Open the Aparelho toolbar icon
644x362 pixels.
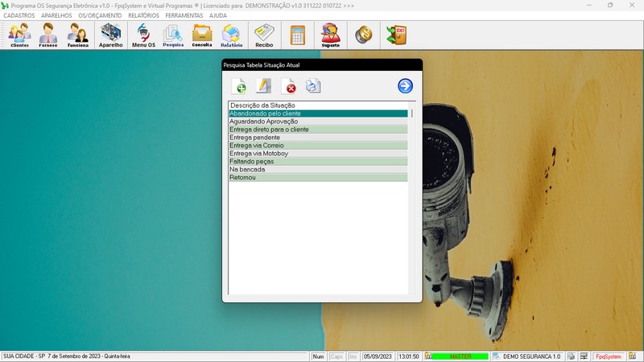(111, 35)
